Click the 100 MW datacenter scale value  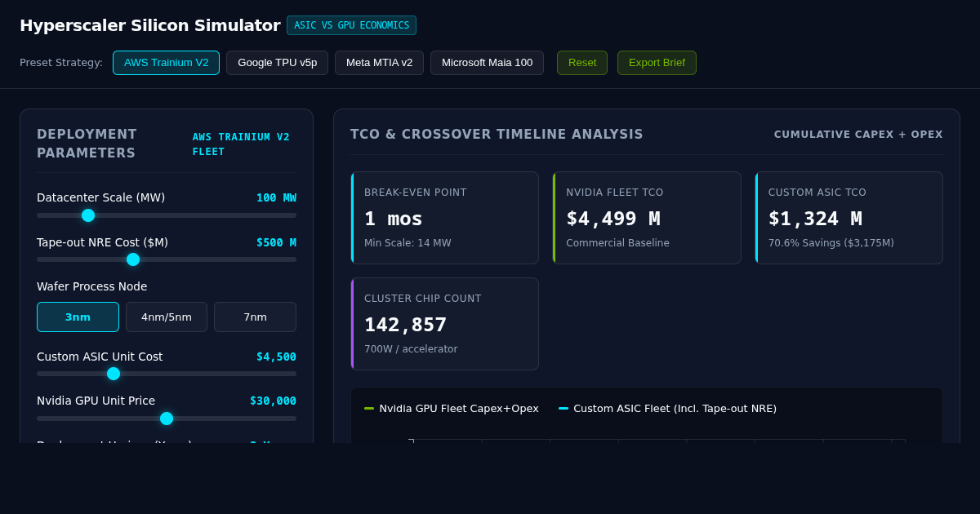[276, 197]
